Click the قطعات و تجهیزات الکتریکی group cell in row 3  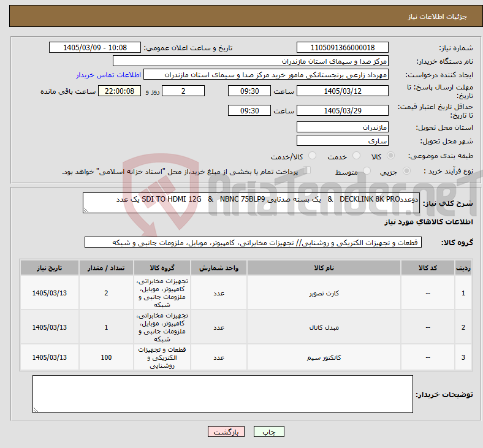tap(162, 357)
